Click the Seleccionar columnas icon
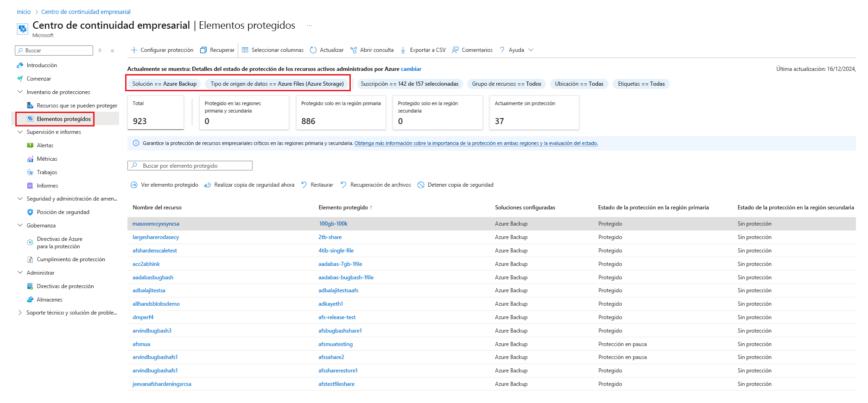The width and height of the screenshot is (868, 403). pyautogui.click(x=245, y=50)
